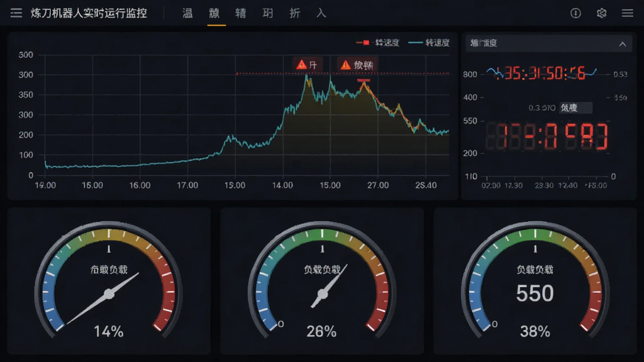Click the 110 axis value in right panel

470,177
